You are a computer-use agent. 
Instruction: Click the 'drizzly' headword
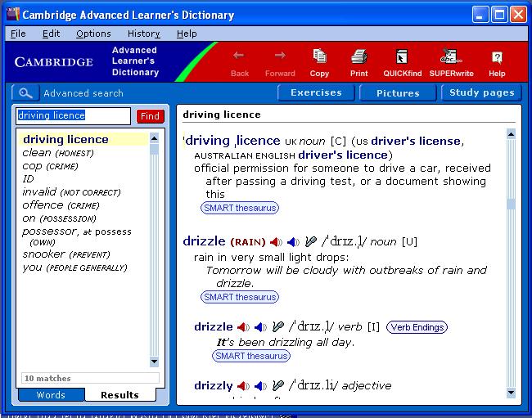pos(214,386)
